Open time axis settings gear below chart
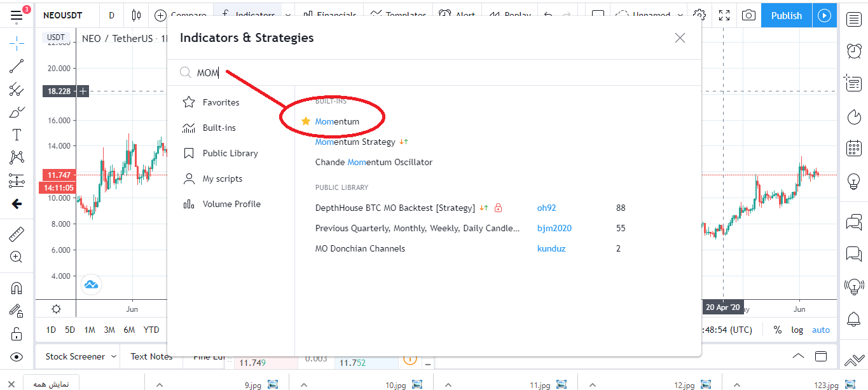 pyautogui.click(x=57, y=309)
